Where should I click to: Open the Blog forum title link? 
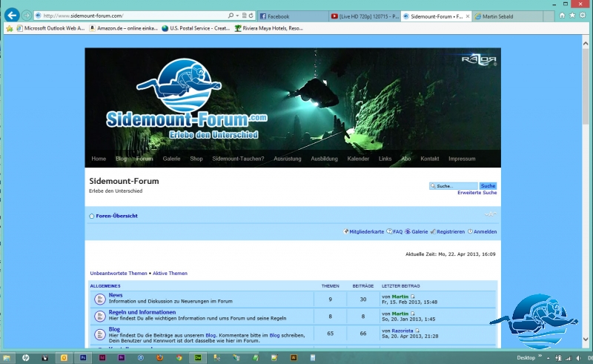click(114, 329)
